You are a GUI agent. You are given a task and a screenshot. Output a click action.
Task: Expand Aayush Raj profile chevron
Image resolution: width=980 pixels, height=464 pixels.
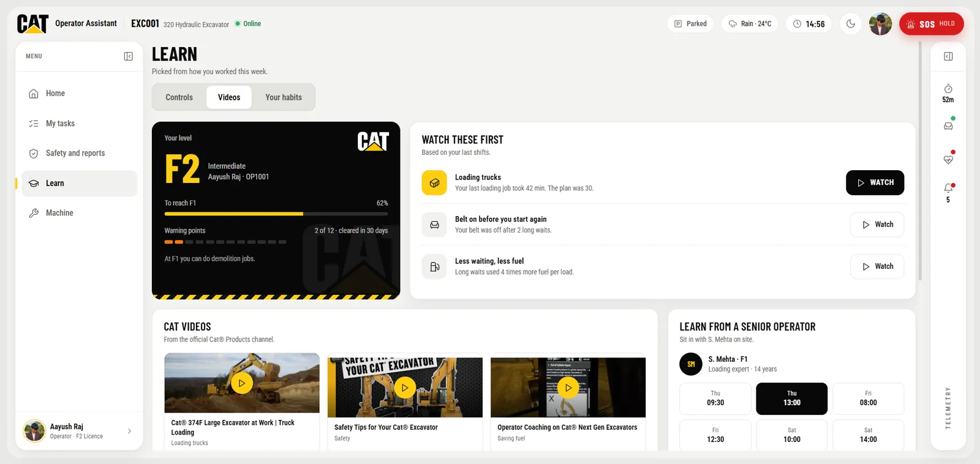(x=129, y=431)
